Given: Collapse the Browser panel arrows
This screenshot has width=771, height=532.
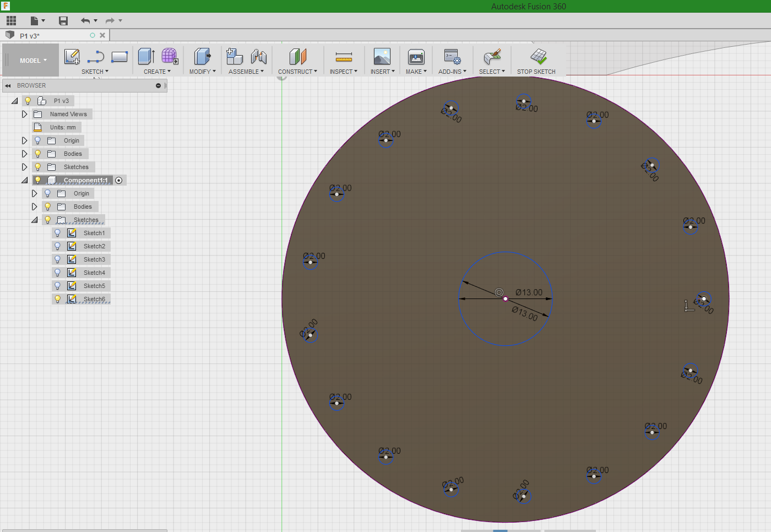Looking at the screenshot, I should coord(8,86).
